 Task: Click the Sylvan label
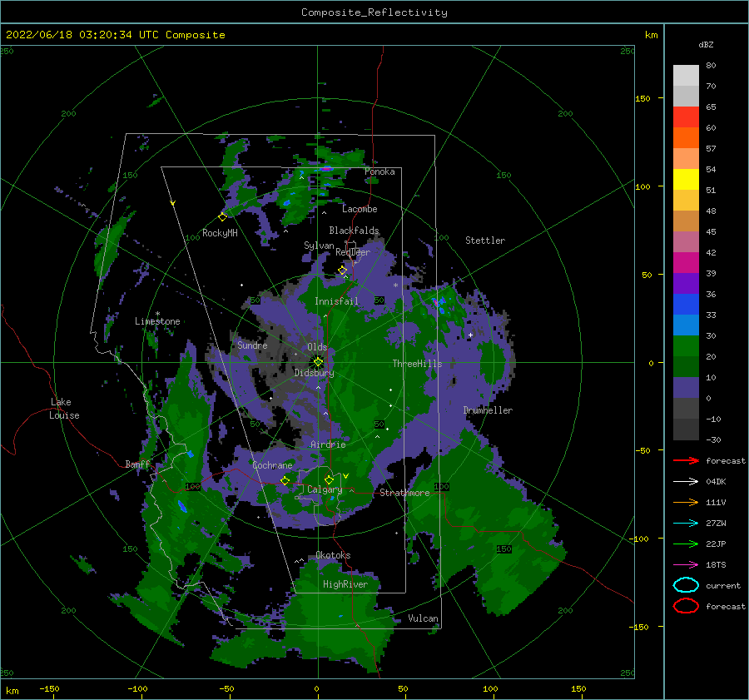[319, 246]
